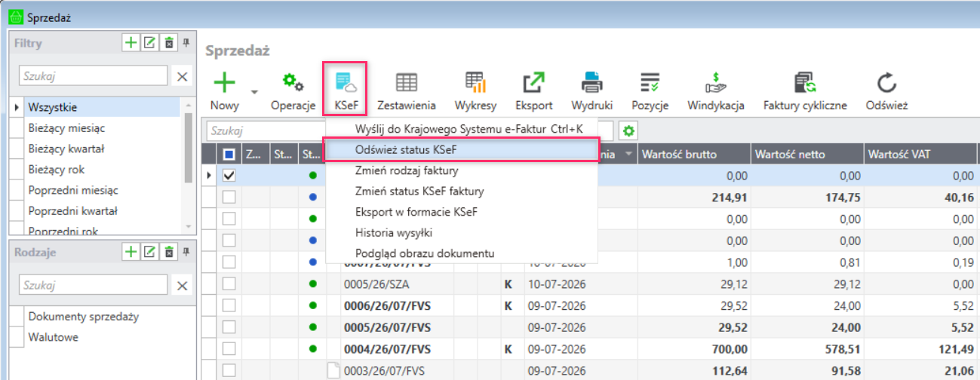This screenshot has width=980, height=380.
Task: Open Windykacja debt collection tool
Action: (715, 82)
